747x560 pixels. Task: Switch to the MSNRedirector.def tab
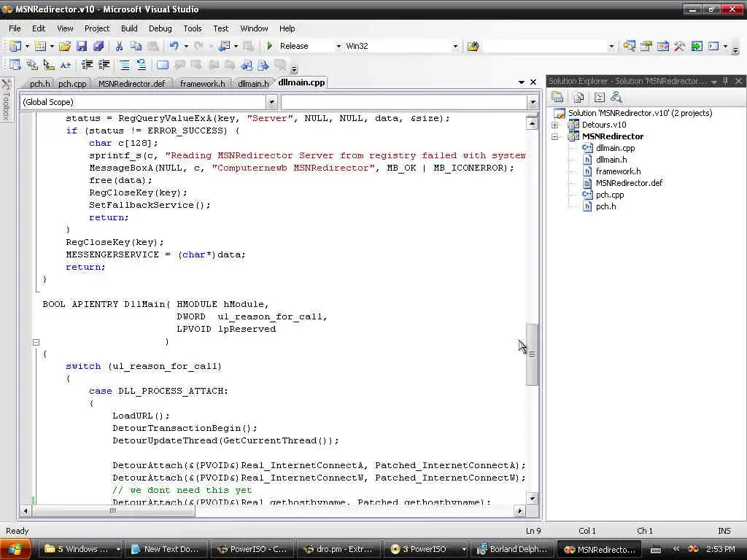(131, 84)
